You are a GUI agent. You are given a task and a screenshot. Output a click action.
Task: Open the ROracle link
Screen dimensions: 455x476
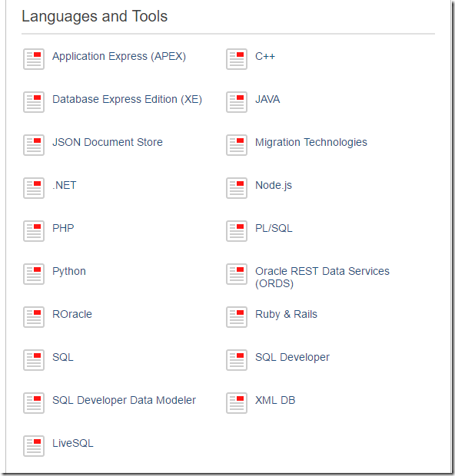pyautogui.click(x=72, y=314)
